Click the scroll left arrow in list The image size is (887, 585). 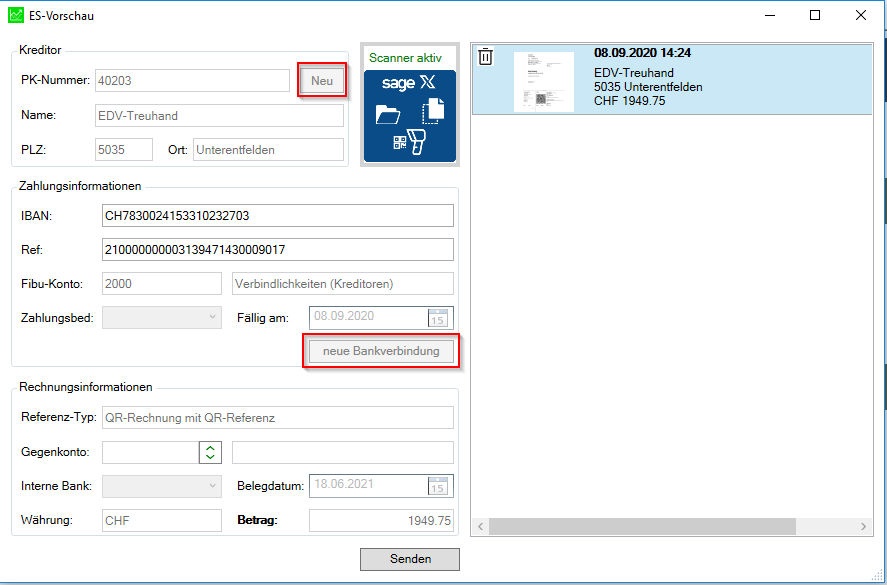tap(480, 527)
